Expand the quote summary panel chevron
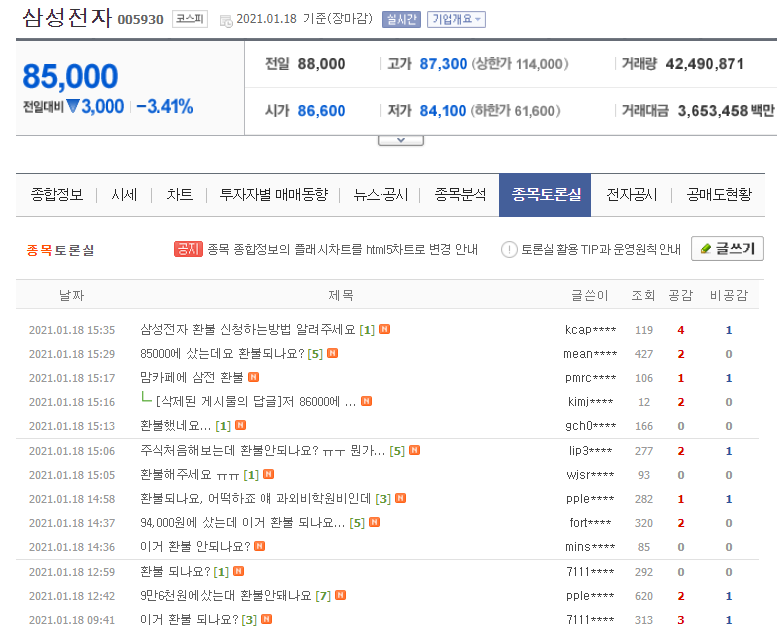 (400, 141)
